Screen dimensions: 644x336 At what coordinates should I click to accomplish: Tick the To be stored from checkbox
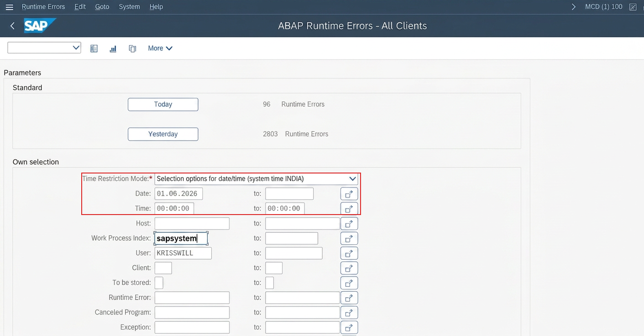pos(159,283)
